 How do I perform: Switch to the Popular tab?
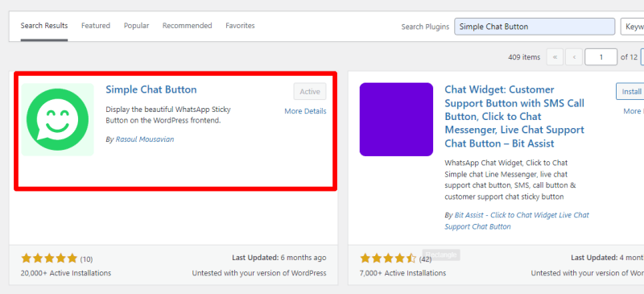[136, 26]
